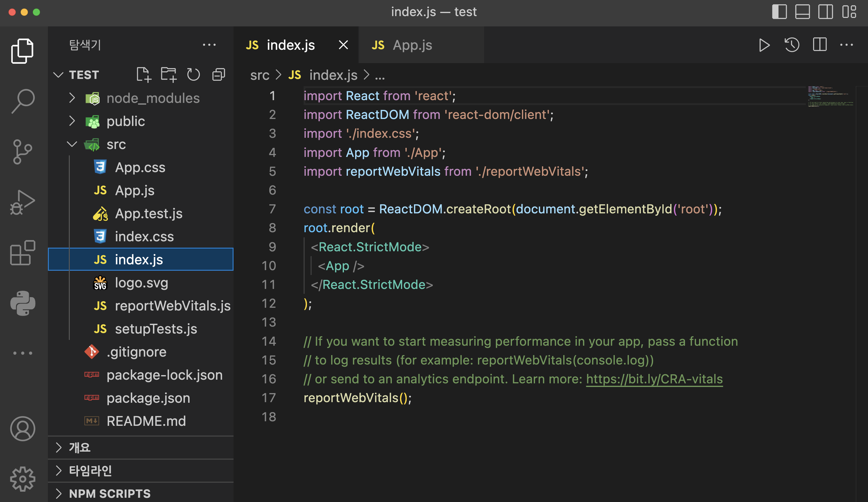
Task: Open the Search view in activity bar
Action: tap(23, 101)
